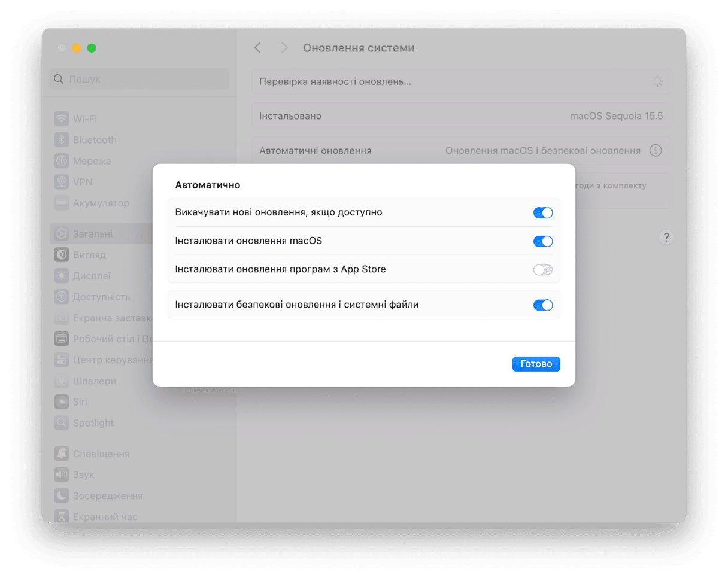728x578 pixels.
Task: Select Мережа label in sidebar
Action: (92, 161)
